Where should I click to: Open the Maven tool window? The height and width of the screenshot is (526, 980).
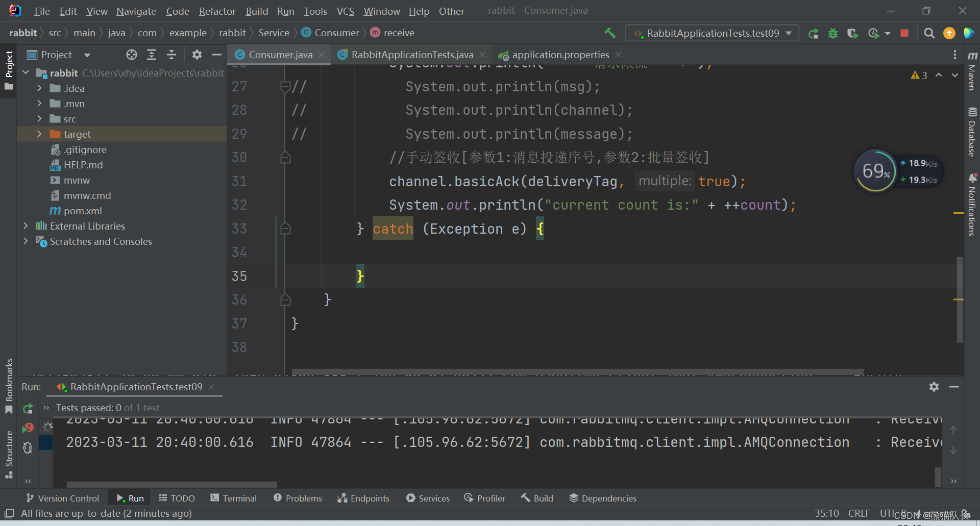pyautogui.click(x=972, y=70)
